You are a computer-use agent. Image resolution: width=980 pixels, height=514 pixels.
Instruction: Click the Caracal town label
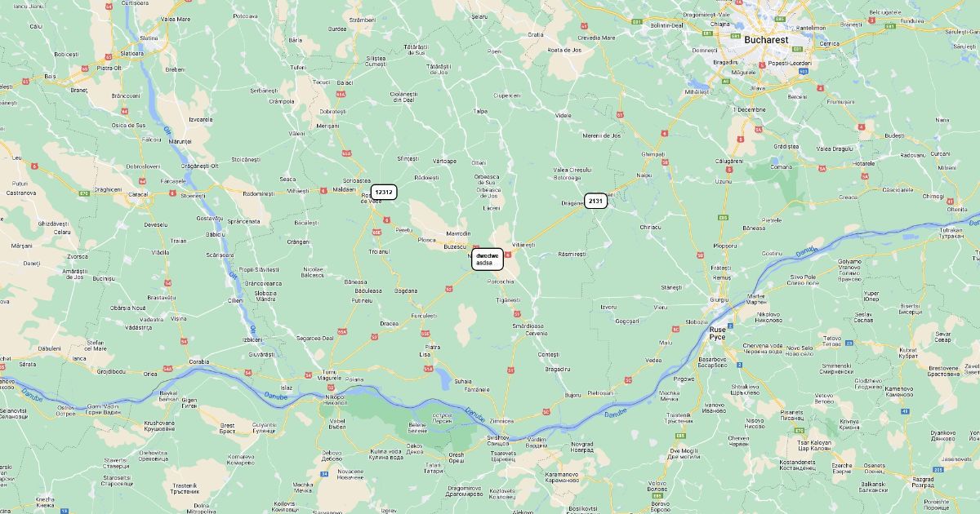(138, 195)
